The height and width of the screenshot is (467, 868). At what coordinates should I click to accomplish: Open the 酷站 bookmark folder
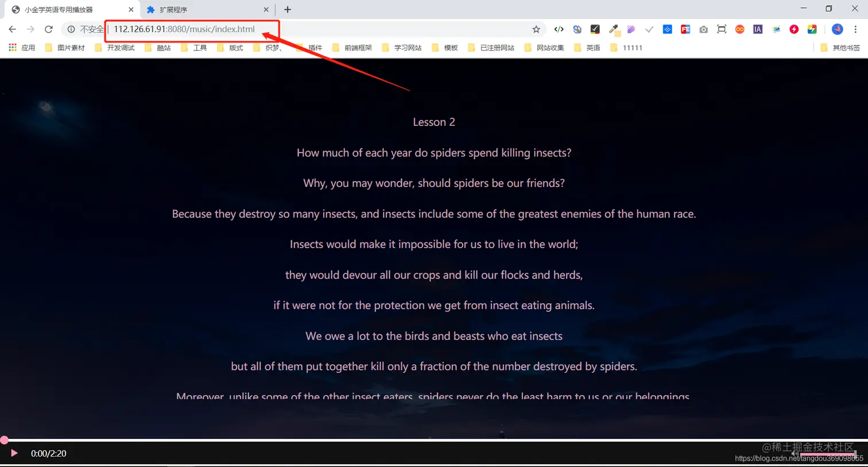tap(157, 48)
